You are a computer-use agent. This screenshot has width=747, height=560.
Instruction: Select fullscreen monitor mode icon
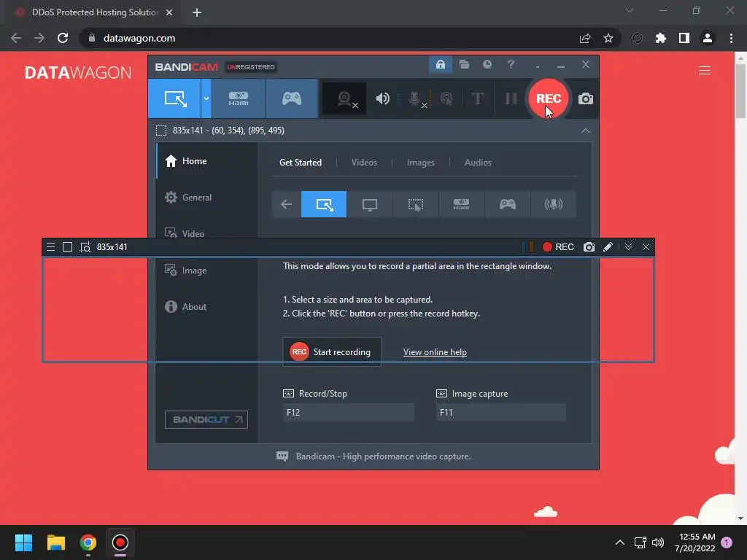point(370,204)
